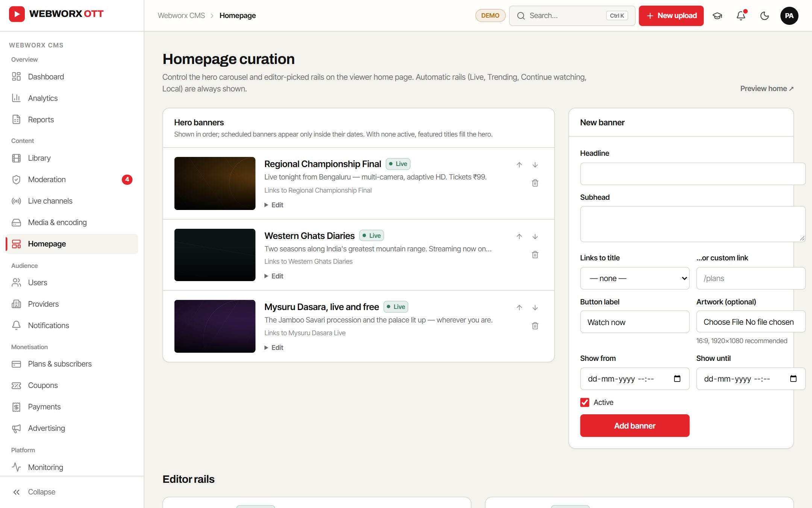812x508 pixels.
Task: Open the tutorials graduation cap icon
Action: coord(717,15)
